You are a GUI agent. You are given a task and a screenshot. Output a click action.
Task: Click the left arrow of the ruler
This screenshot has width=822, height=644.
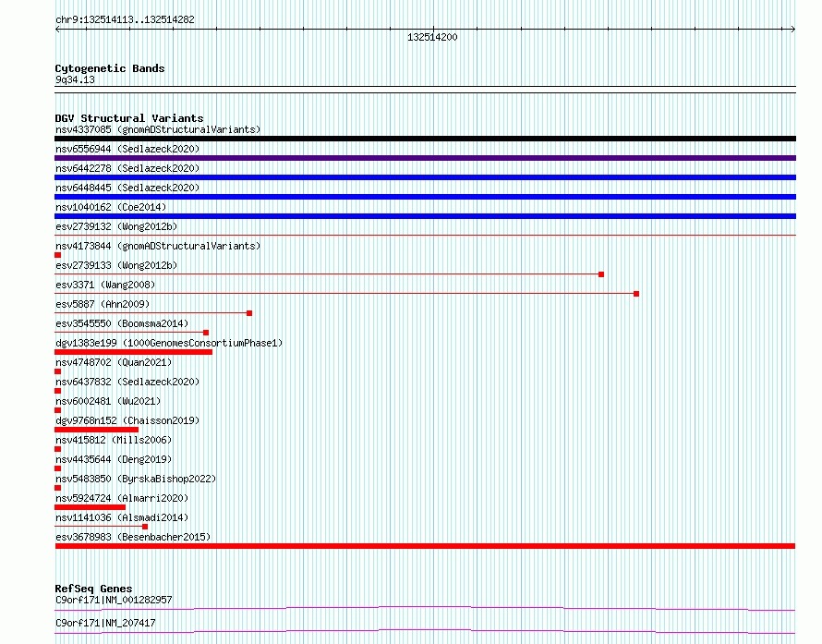point(57,29)
